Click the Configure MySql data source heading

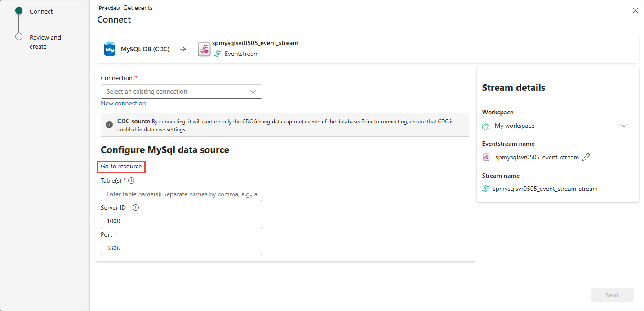click(165, 150)
